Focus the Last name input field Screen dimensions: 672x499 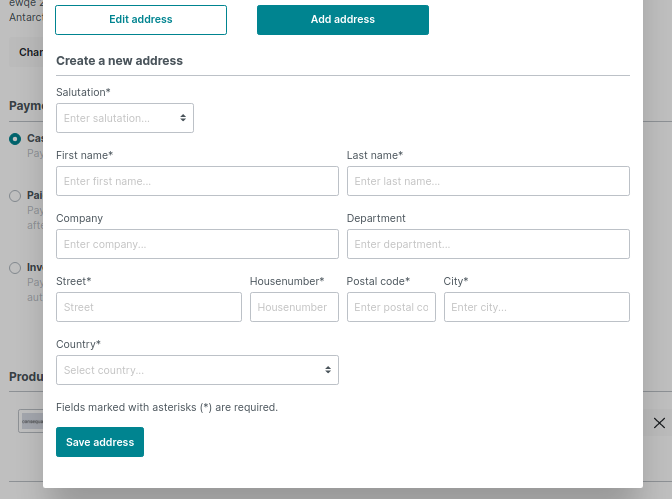(x=488, y=181)
